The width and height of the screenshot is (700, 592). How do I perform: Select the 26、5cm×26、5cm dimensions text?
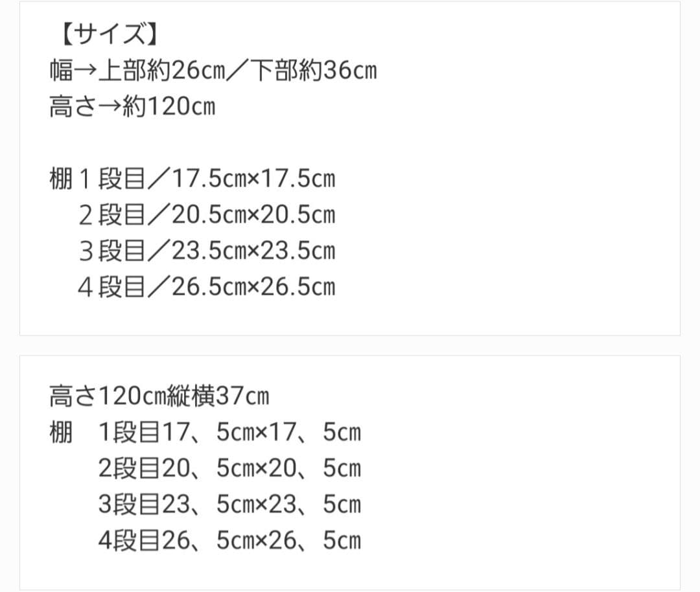point(261,541)
